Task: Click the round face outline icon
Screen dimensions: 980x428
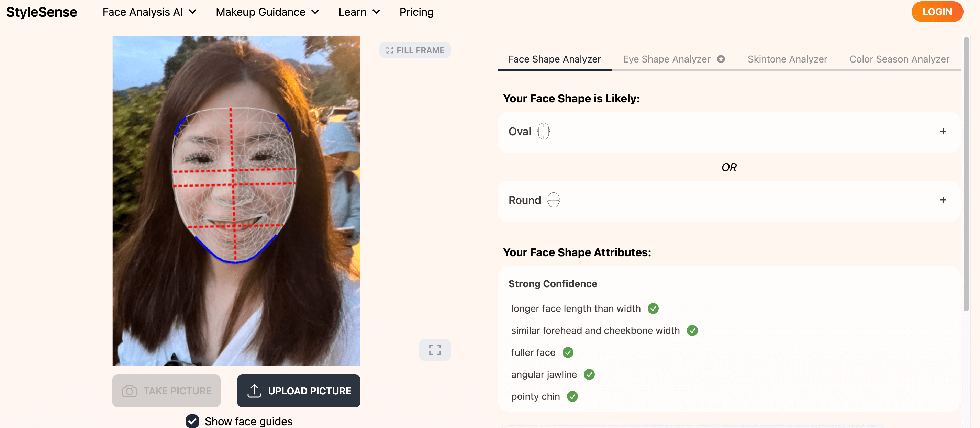Action: coord(553,200)
